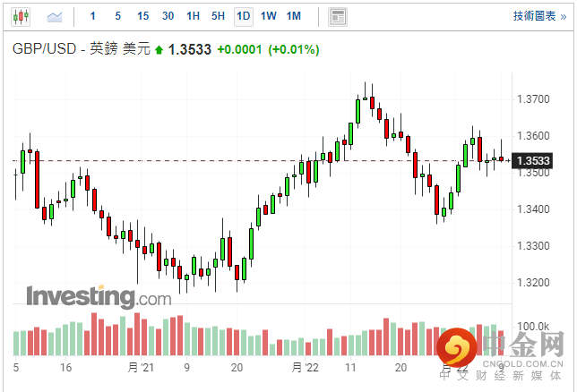
Task: Click the 16 date axis label
Action: tap(66, 368)
